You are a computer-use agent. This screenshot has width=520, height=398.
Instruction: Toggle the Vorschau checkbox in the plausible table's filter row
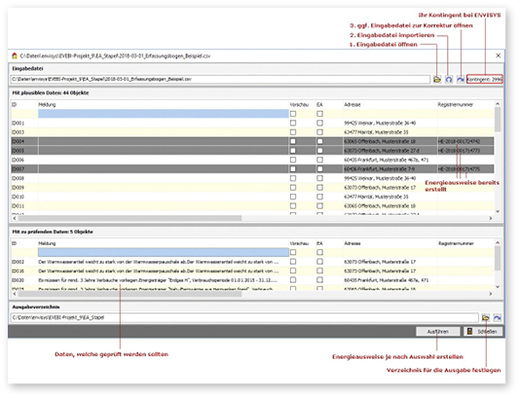click(x=293, y=114)
